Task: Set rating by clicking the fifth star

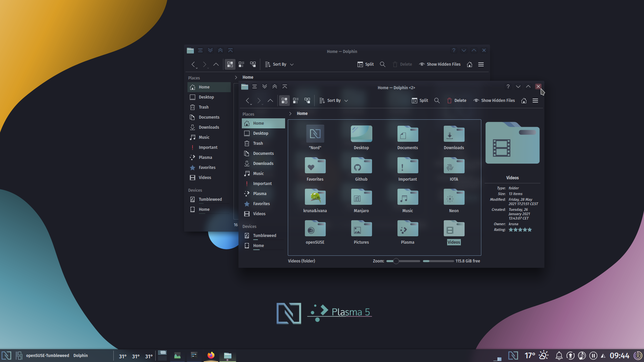Action: (x=530, y=230)
